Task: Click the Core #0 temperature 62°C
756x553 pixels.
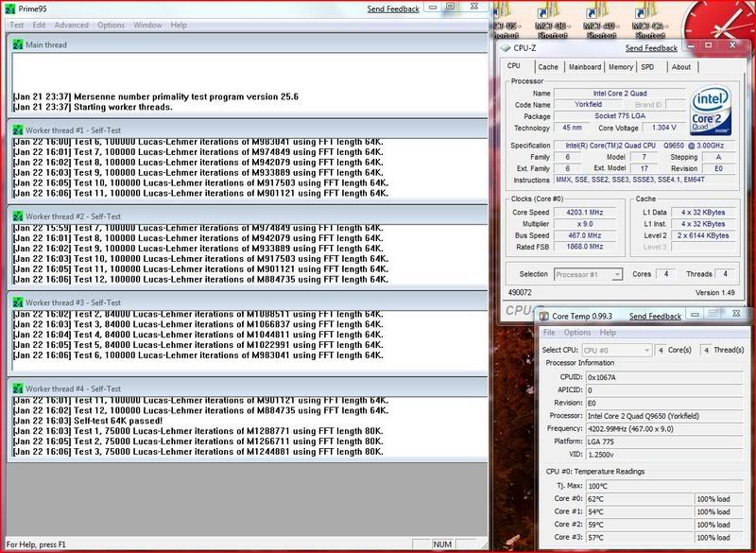Action: click(x=640, y=499)
